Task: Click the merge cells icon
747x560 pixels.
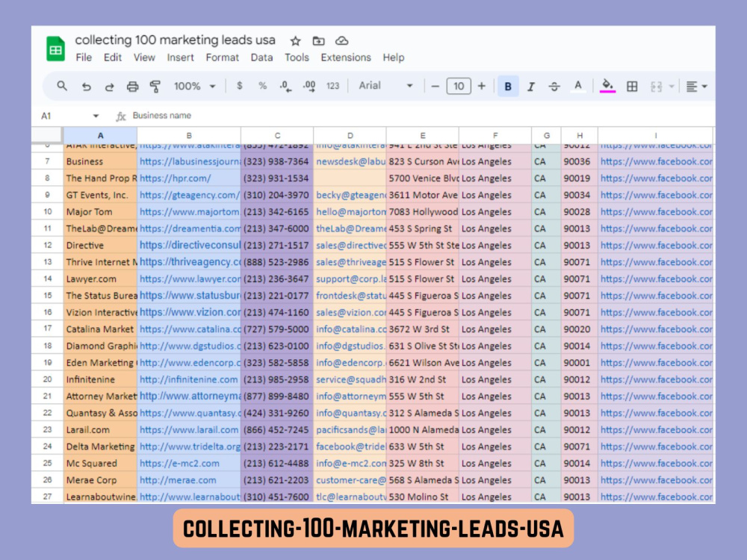Action: coord(656,86)
